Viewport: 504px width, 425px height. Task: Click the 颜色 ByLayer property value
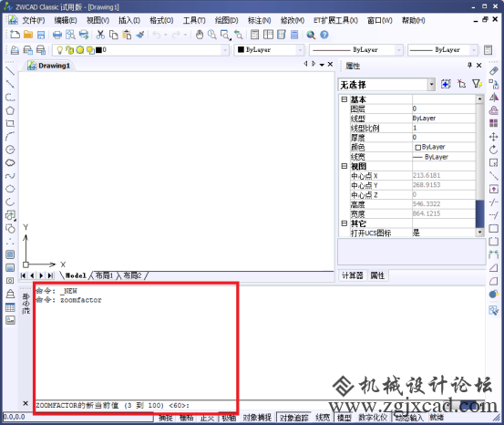point(444,147)
